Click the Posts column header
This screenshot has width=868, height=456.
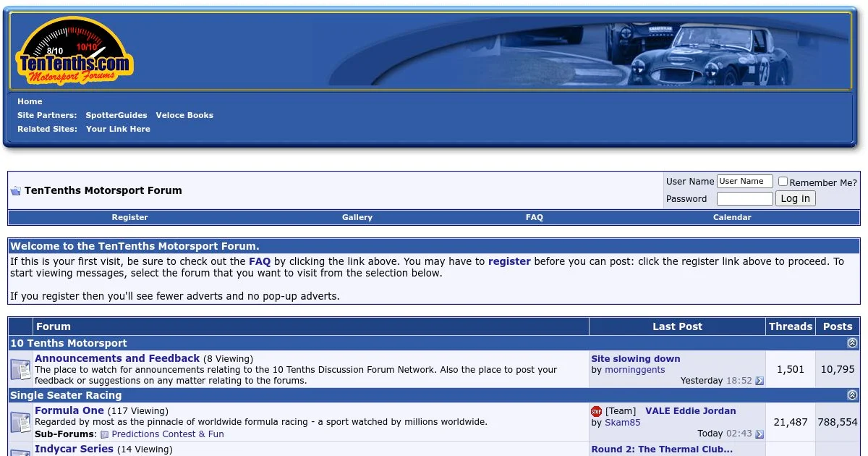pyautogui.click(x=838, y=326)
